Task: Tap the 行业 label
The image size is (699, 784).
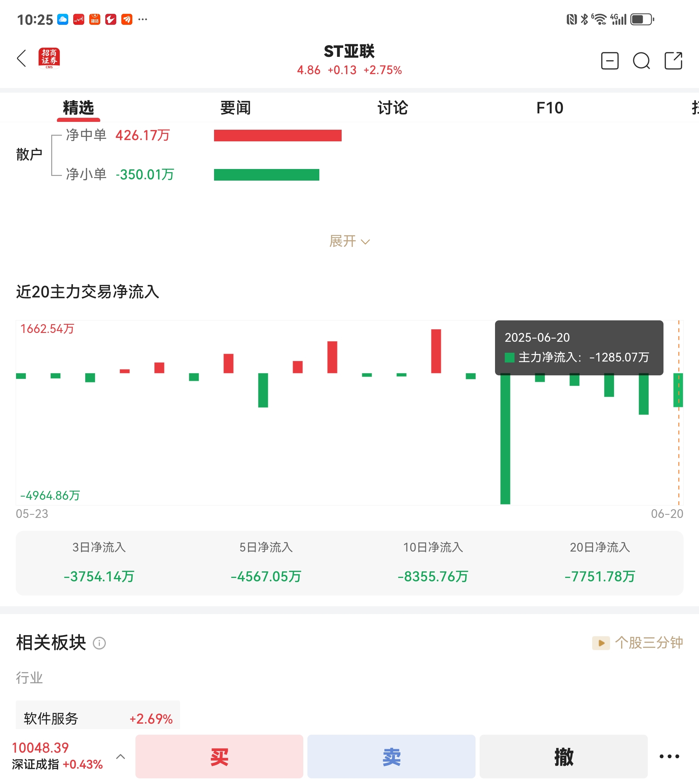Action: pyautogui.click(x=29, y=678)
